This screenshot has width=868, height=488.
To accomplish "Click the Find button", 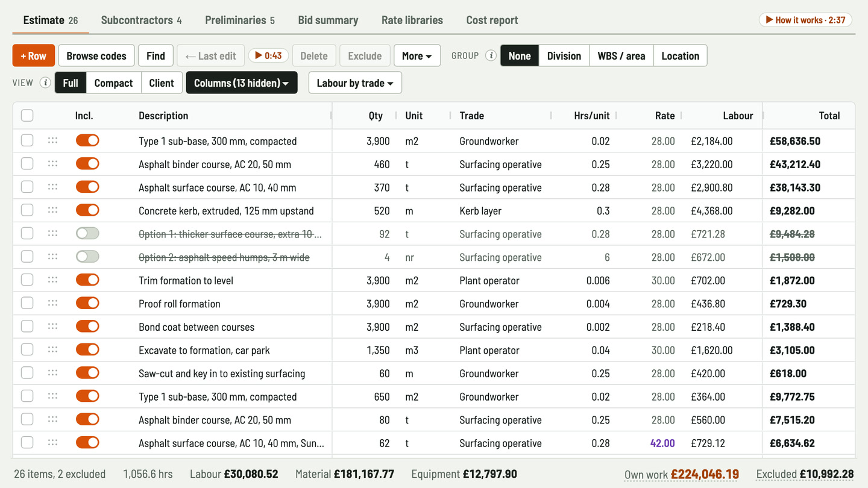I will 156,56.
